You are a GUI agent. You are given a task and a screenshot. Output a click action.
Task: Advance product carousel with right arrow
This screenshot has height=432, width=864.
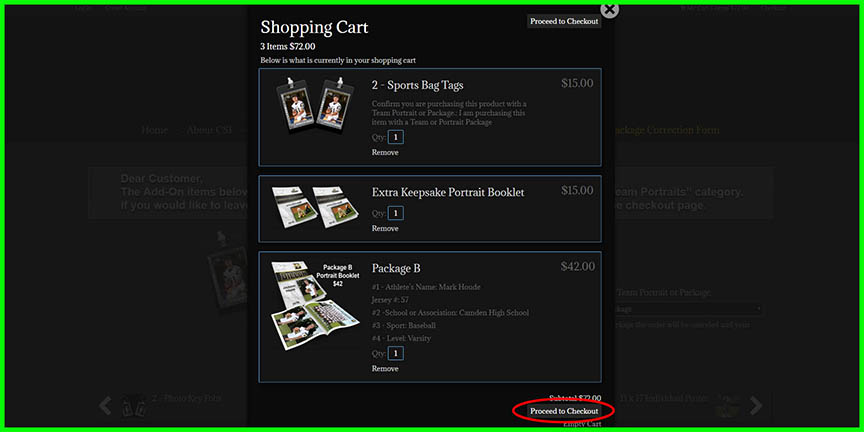tap(756, 406)
